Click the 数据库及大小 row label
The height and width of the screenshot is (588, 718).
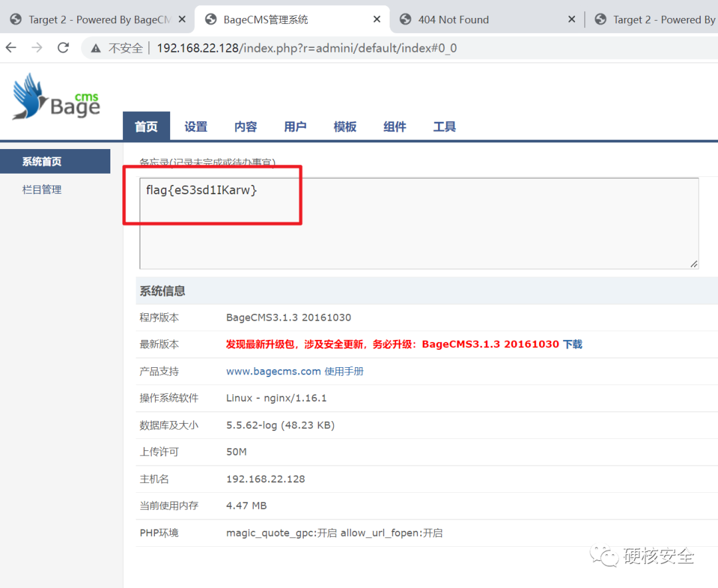click(168, 425)
